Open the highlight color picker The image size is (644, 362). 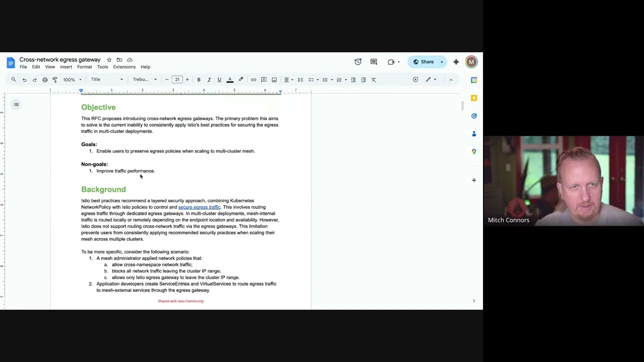(240, 79)
